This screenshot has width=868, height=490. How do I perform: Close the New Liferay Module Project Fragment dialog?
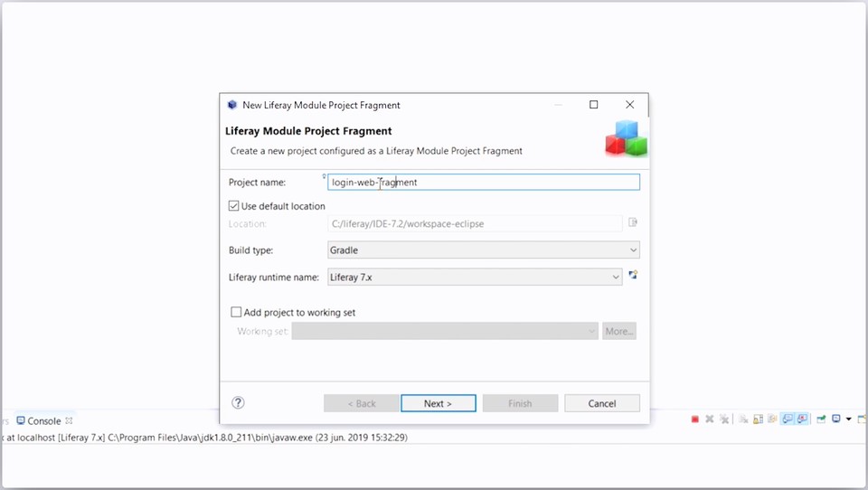tap(629, 105)
